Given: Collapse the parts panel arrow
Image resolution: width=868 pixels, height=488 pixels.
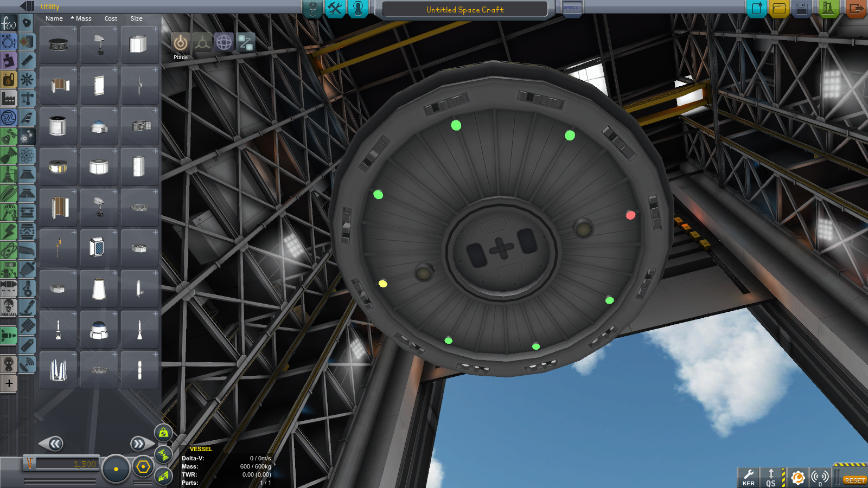Looking at the screenshot, I should tap(27, 7).
